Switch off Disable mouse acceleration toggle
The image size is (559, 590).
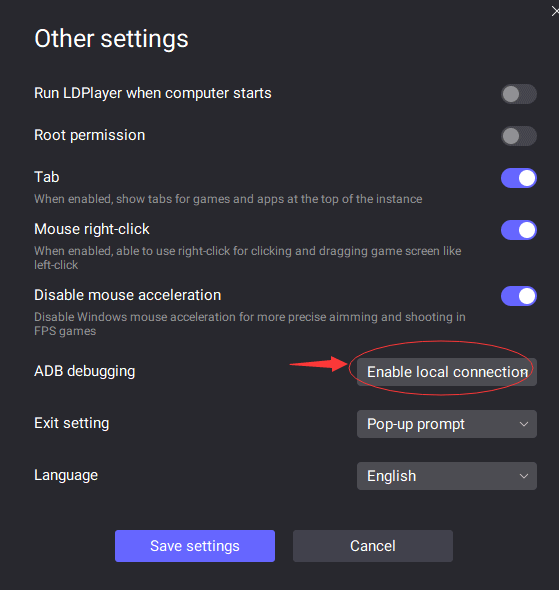tap(518, 296)
